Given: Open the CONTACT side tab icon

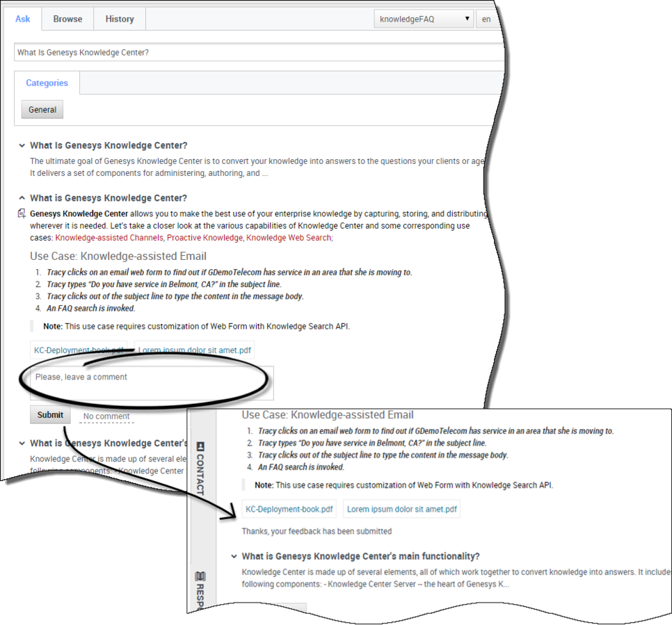Looking at the screenshot, I should (200, 446).
